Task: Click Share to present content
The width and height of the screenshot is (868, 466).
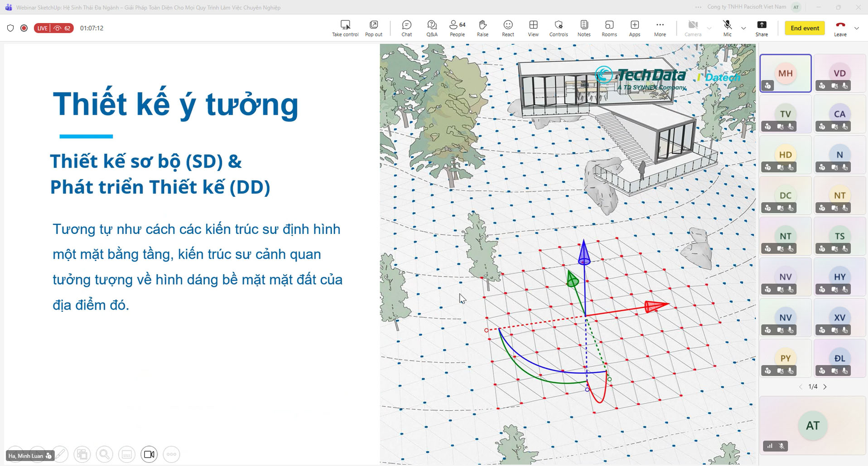Action: pyautogui.click(x=762, y=28)
